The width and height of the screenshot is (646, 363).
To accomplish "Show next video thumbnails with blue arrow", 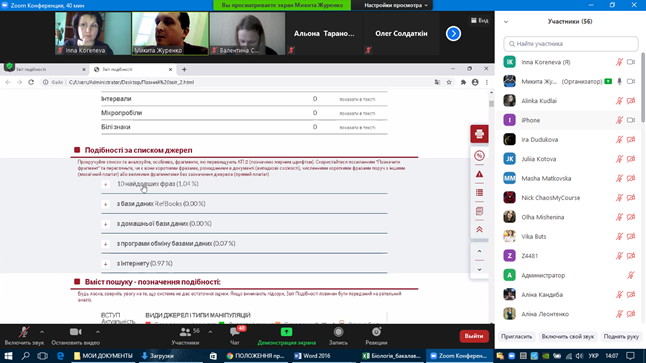I will [453, 33].
